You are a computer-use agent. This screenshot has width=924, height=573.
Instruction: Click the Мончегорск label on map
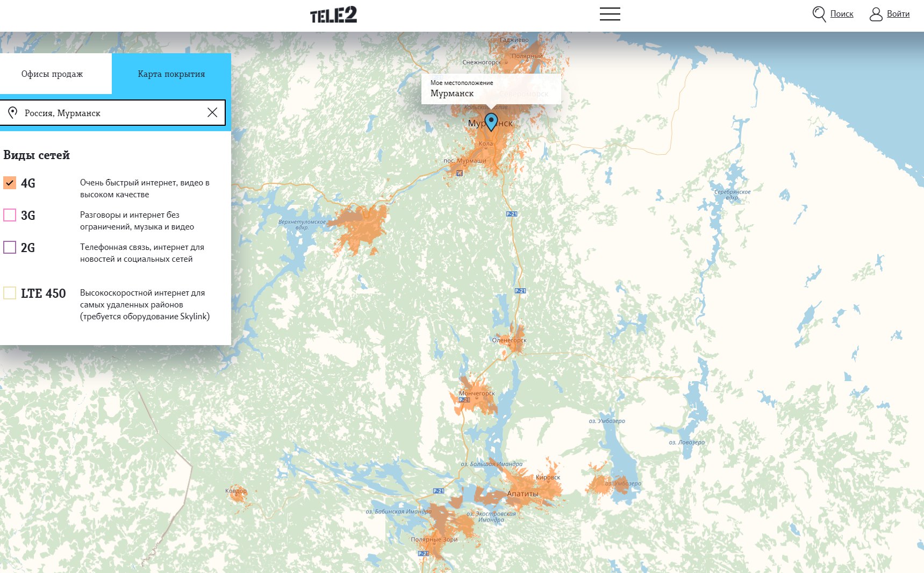pos(477,393)
